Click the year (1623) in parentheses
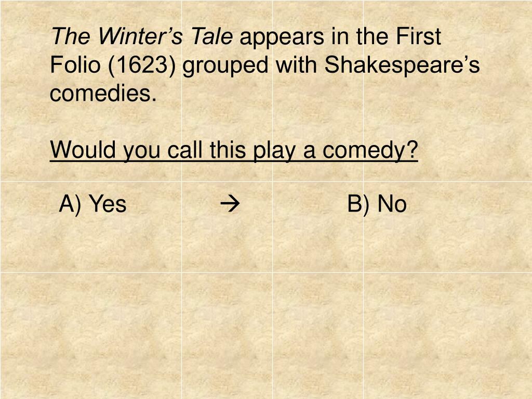This screenshot has width=532, height=399. tap(142, 65)
